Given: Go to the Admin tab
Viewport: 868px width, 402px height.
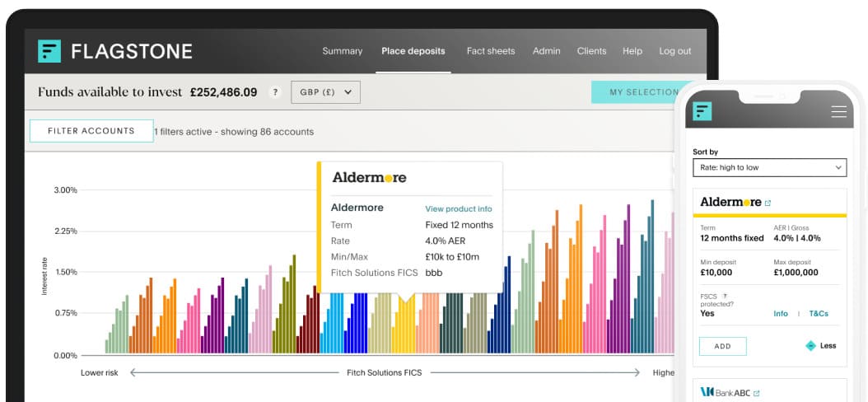Looking at the screenshot, I should point(546,51).
